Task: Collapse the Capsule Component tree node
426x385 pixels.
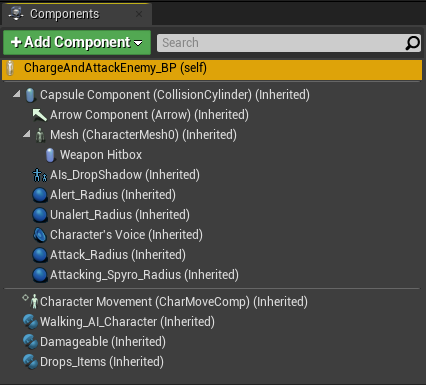Action: point(17,94)
